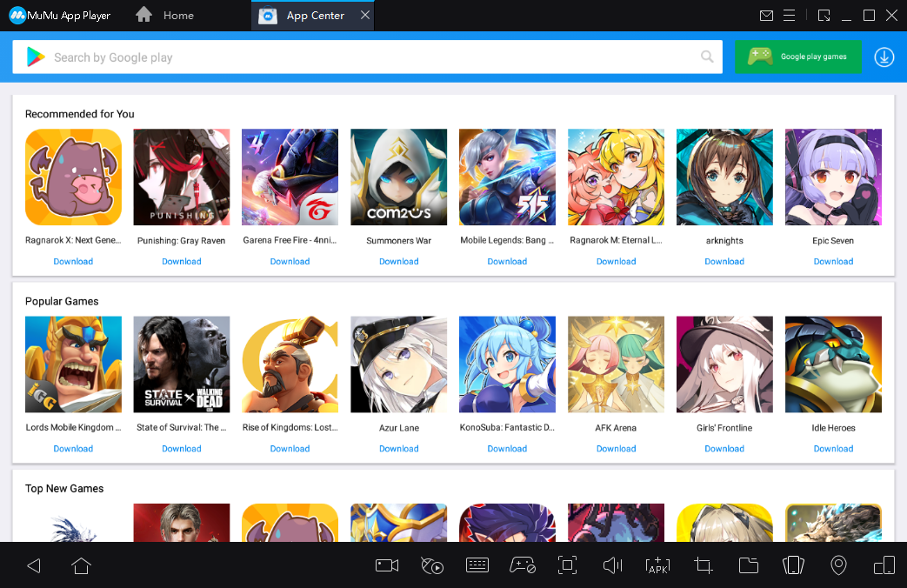Click the search magnifier icon

(707, 57)
